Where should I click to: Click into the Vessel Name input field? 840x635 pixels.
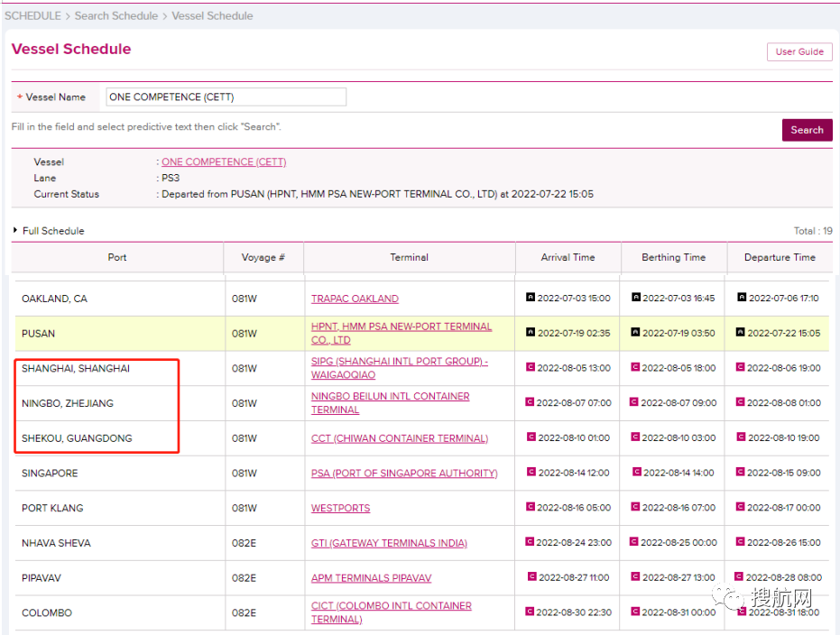coord(226,97)
